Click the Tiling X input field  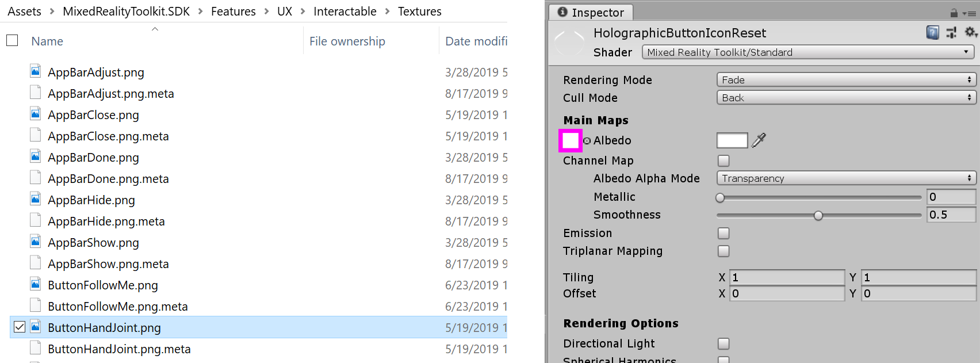787,277
